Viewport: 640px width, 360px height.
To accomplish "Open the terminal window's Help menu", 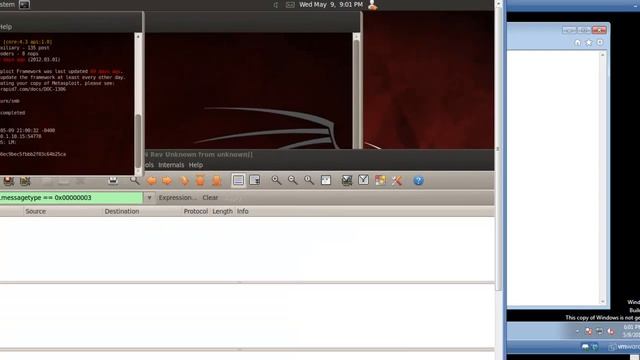I will [6, 27].
